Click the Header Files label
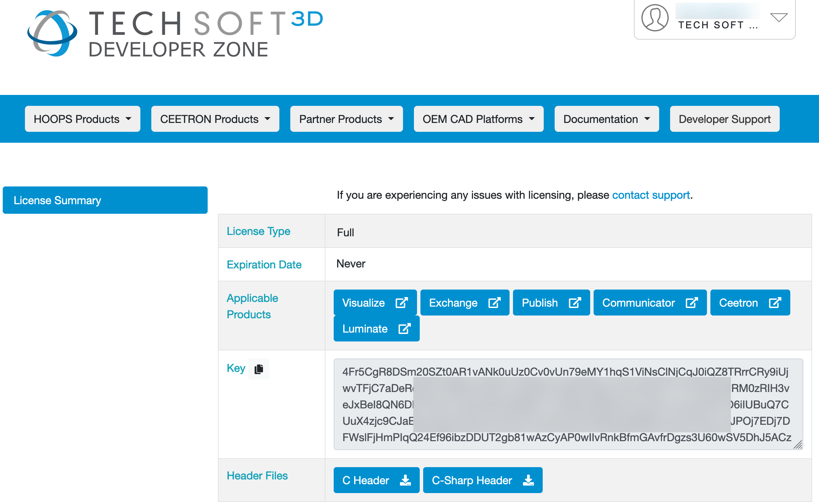 click(x=257, y=476)
